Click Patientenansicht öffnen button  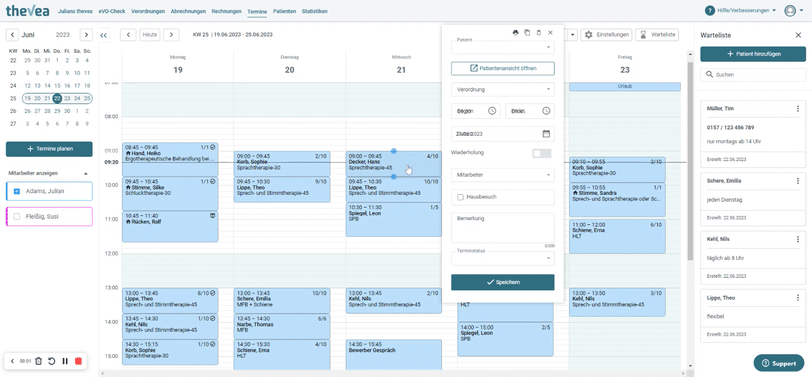click(x=502, y=68)
